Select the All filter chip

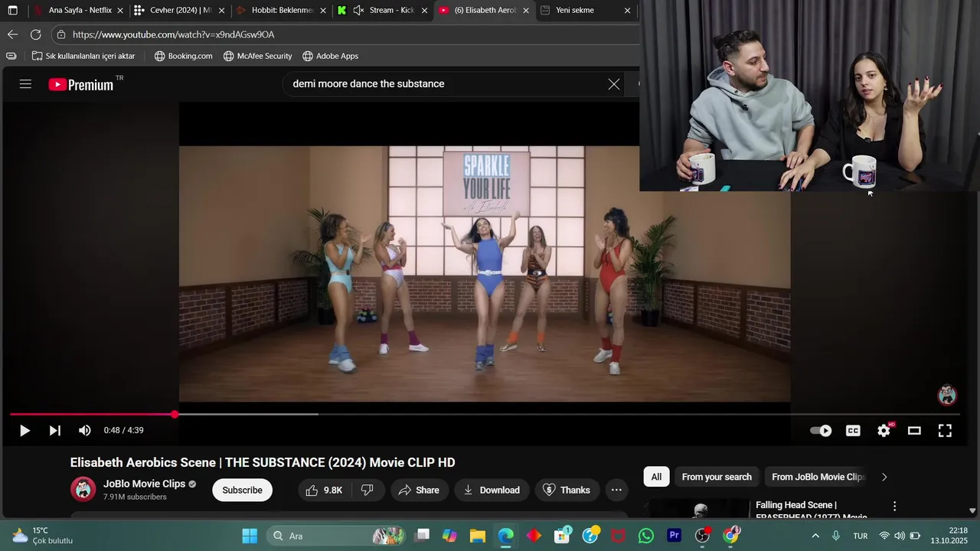tap(656, 477)
